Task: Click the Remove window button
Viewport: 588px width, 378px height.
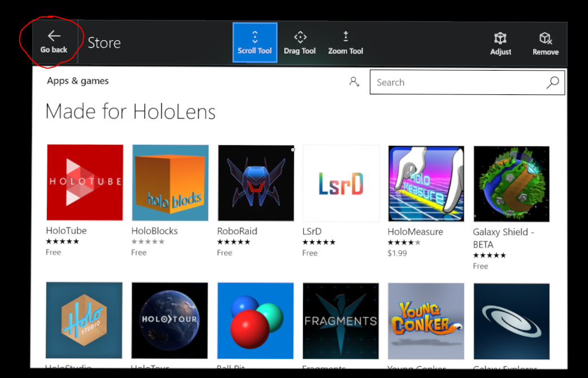Action: coord(545,44)
